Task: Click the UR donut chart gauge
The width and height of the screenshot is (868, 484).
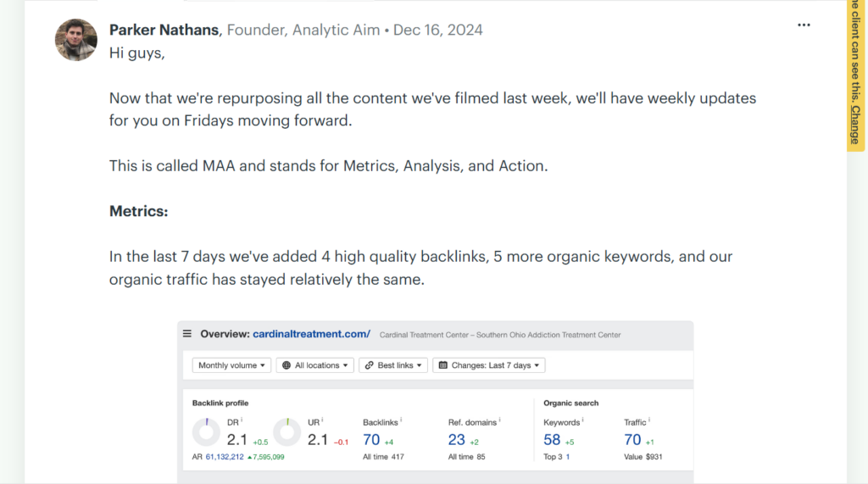Action: click(287, 432)
